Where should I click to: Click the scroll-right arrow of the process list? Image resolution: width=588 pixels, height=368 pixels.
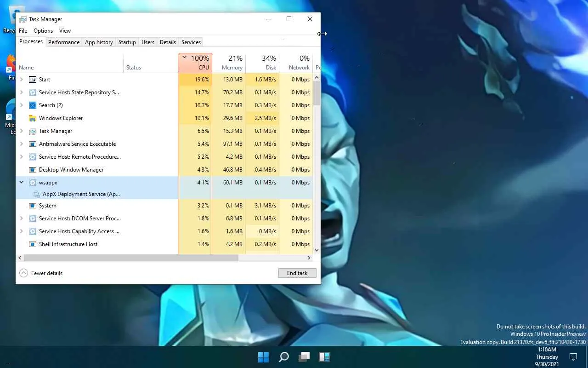coord(309,258)
